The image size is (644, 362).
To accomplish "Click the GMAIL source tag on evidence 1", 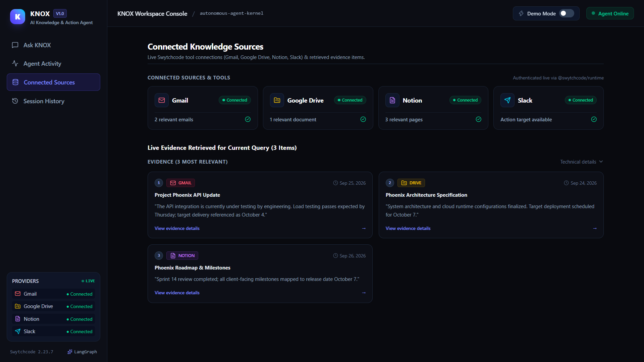I will [180, 183].
